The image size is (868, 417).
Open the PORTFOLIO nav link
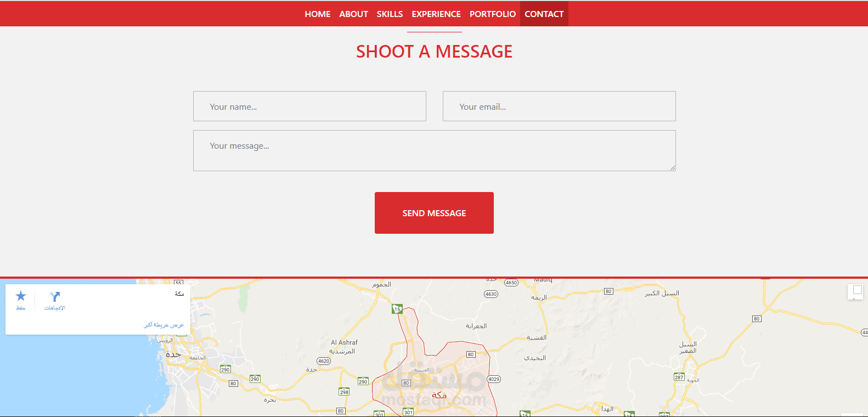point(493,14)
